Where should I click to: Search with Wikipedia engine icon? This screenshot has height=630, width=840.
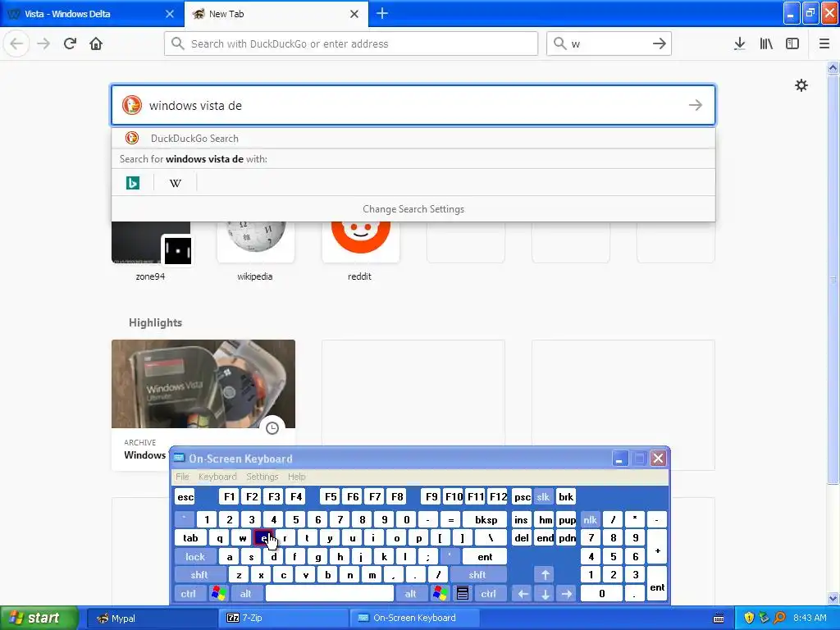pos(176,183)
